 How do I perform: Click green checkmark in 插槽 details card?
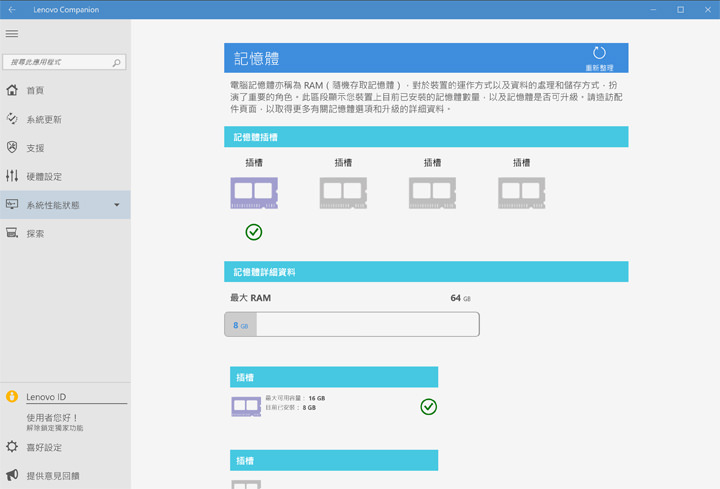[x=428, y=406]
